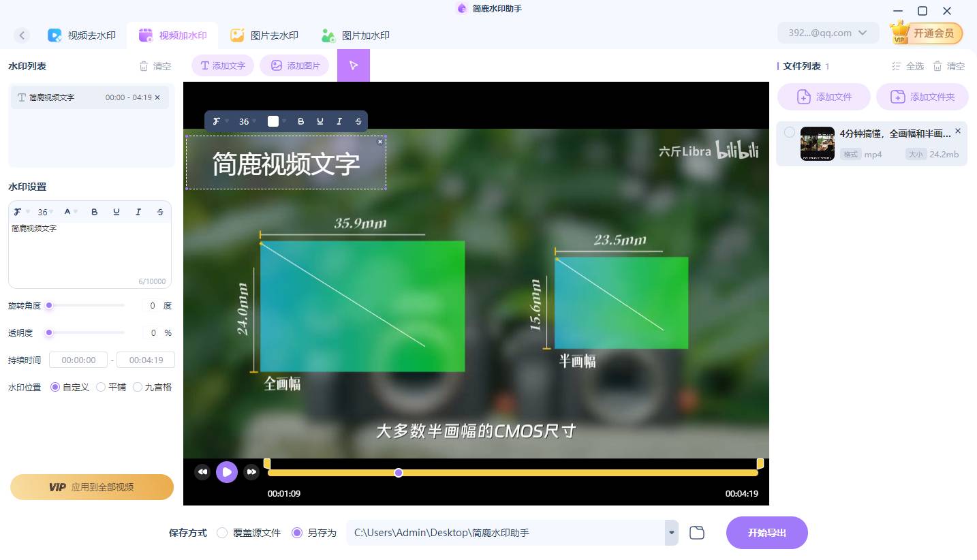Open a folder using the folder icon near save path
The width and height of the screenshot is (977, 560).
(x=696, y=533)
